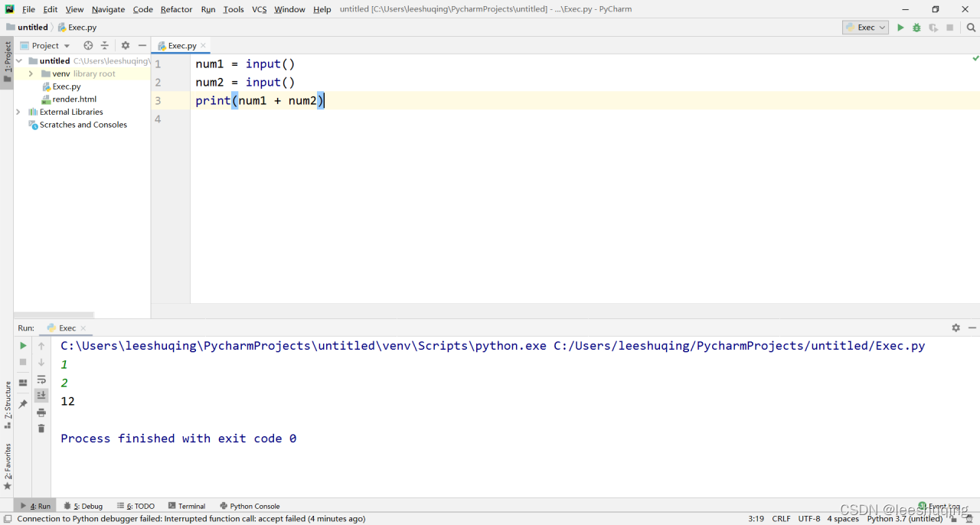The width and height of the screenshot is (980, 525).
Task: Change the 4 spaces indent setting
Action: (x=843, y=519)
